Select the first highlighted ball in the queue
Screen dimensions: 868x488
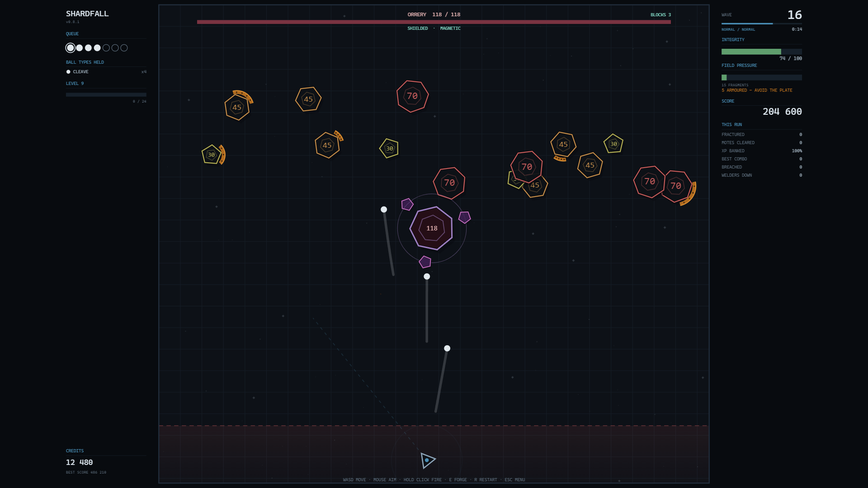70,48
